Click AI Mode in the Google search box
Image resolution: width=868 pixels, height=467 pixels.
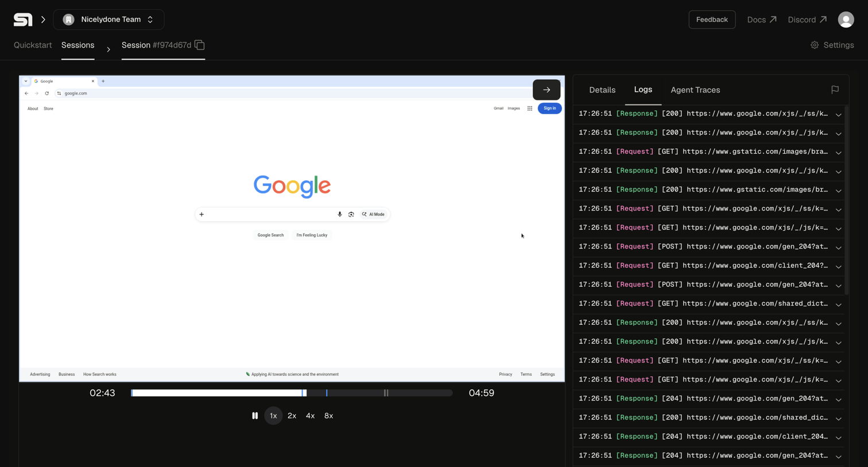point(373,215)
